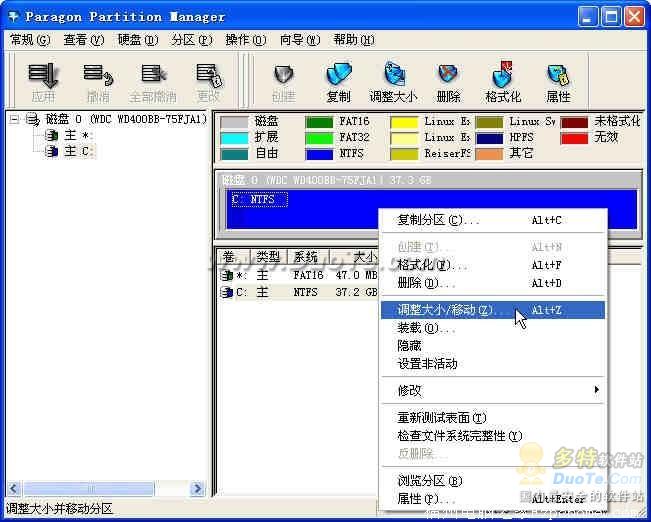Click the 37.2 GB size cell
Viewport: 651px width, 522px height.
(x=356, y=293)
